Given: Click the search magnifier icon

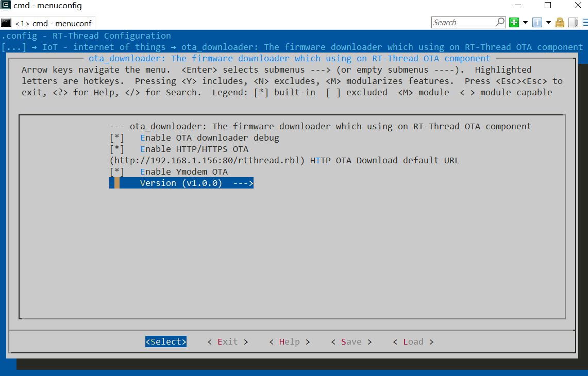Looking at the screenshot, I should [500, 22].
